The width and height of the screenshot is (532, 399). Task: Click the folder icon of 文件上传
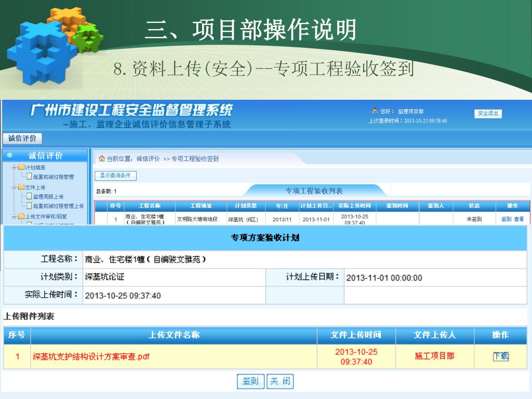coord(21,187)
